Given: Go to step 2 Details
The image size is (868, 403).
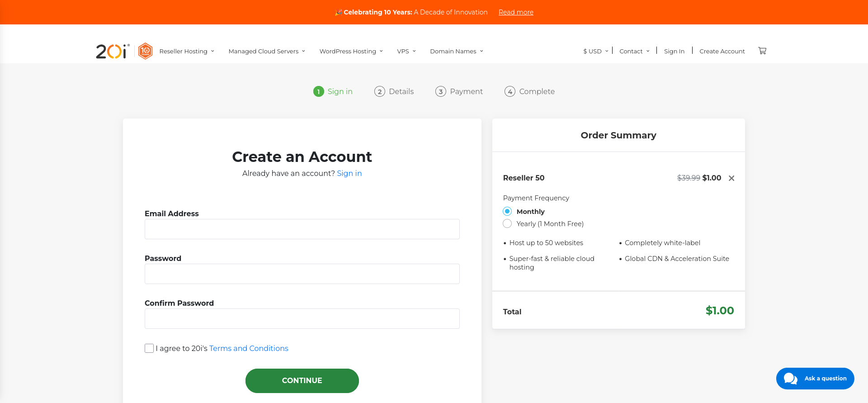Looking at the screenshot, I should (394, 91).
